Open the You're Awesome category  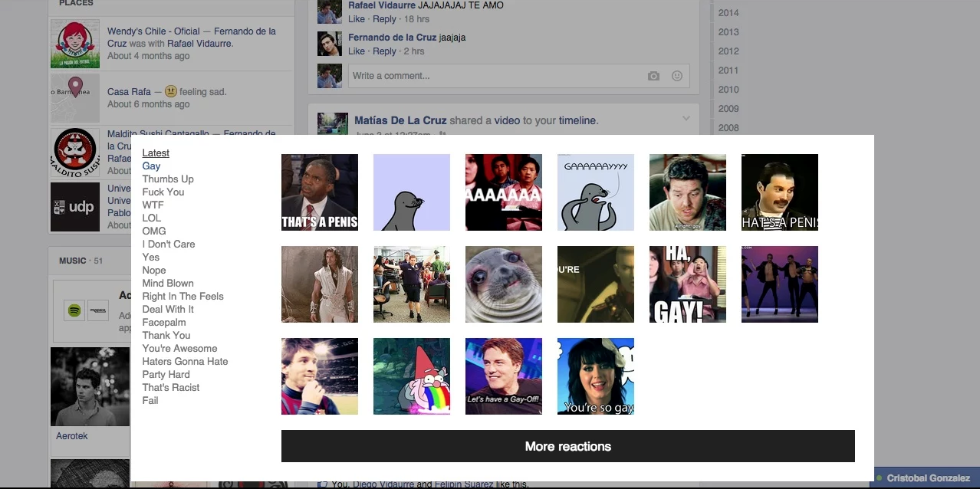pyautogui.click(x=179, y=349)
